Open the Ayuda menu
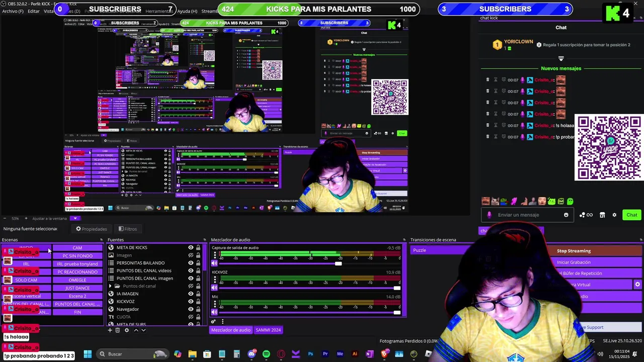This screenshot has width=644, height=362. [x=187, y=11]
